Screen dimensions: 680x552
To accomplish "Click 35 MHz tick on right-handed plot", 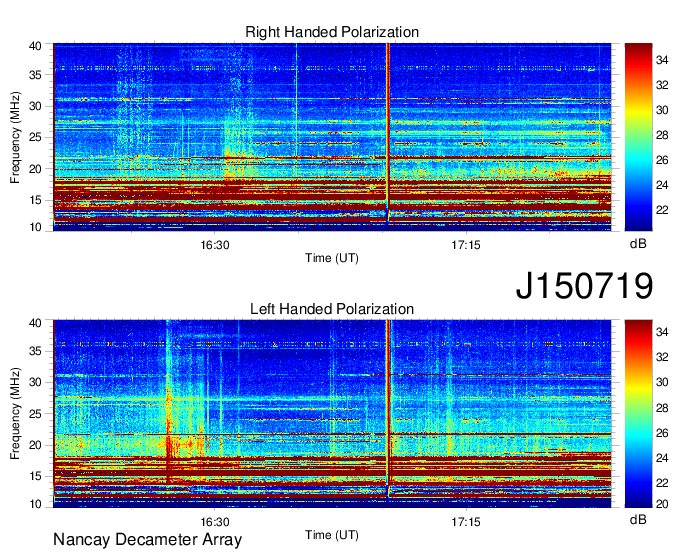I will [x=36, y=75].
